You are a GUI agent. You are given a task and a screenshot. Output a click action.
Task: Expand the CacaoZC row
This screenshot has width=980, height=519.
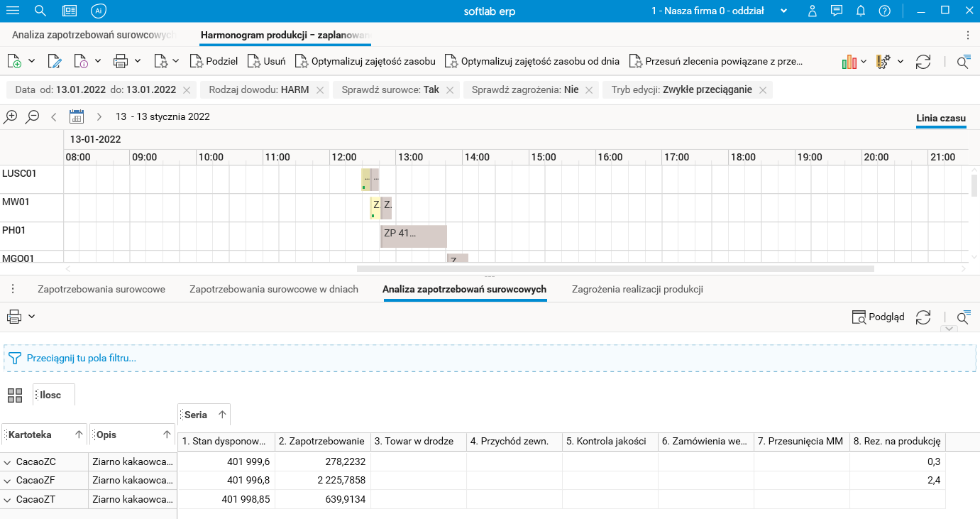tap(8, 462)
